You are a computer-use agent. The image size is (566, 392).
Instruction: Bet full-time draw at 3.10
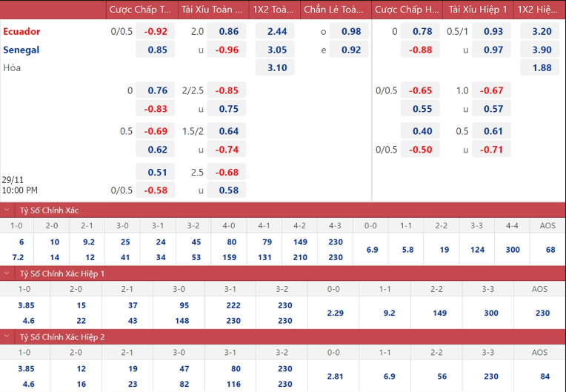[x=275, y=67]
